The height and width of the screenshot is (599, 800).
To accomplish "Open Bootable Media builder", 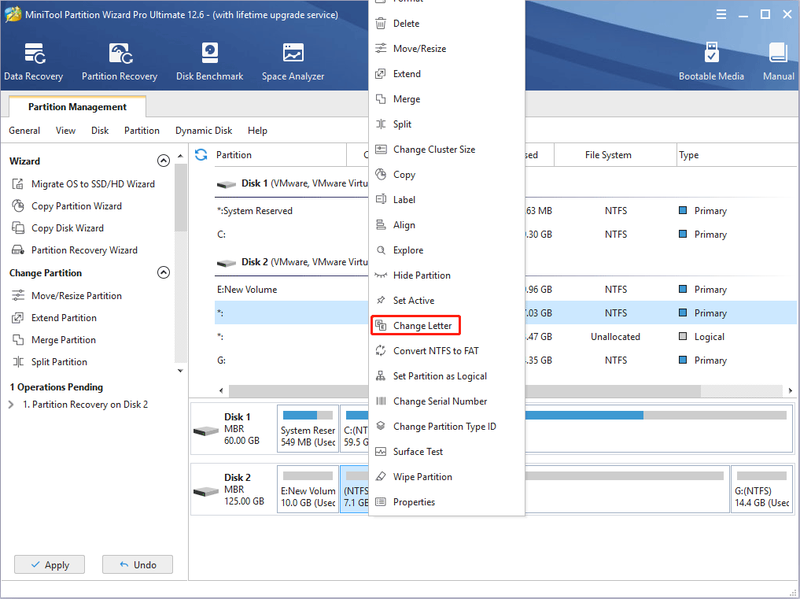I will (x=711, y=62).
